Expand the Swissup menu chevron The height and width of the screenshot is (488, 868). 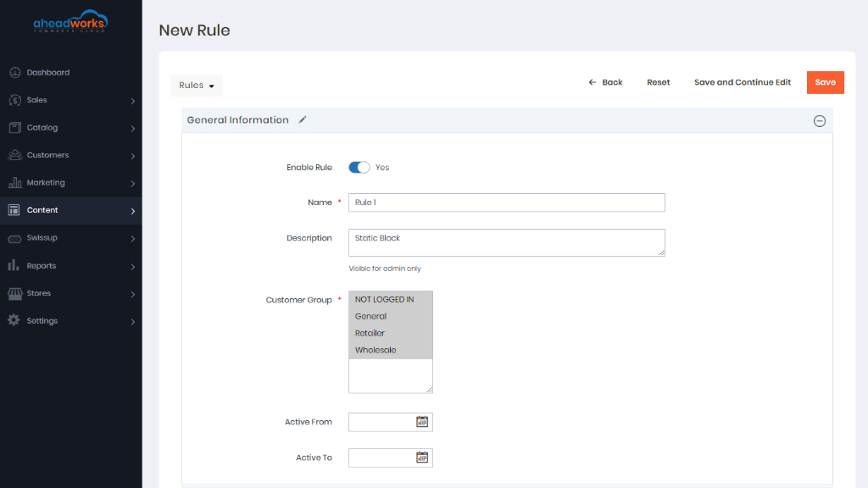(x=133, y=238)
